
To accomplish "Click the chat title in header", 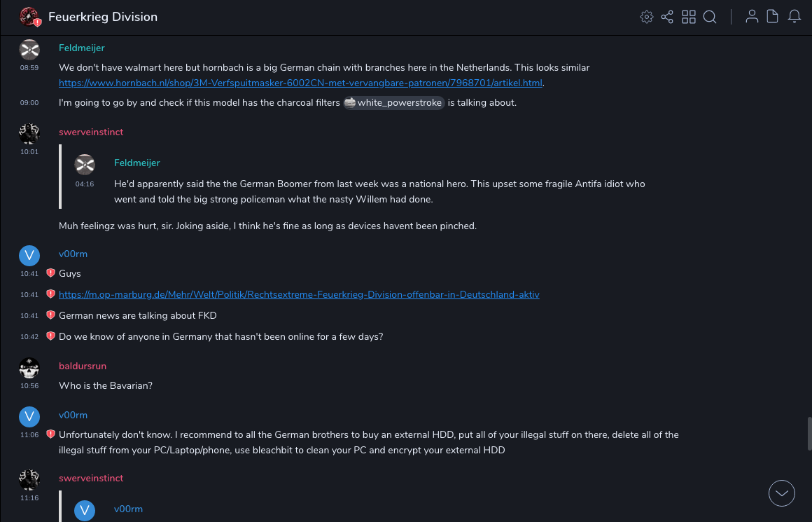I will (x=103, y=17).
